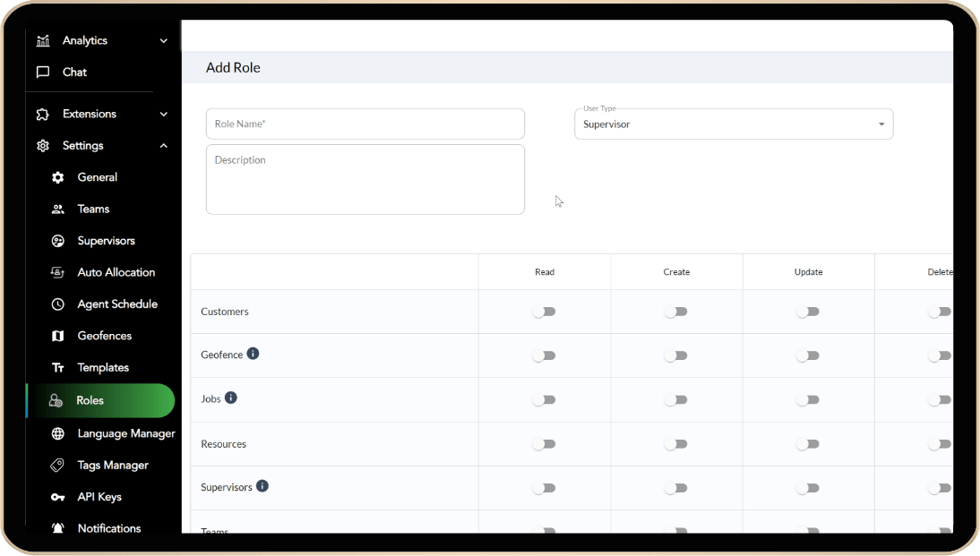
Task: Click the Auto Allocation icon
Action: coord(58,272)
